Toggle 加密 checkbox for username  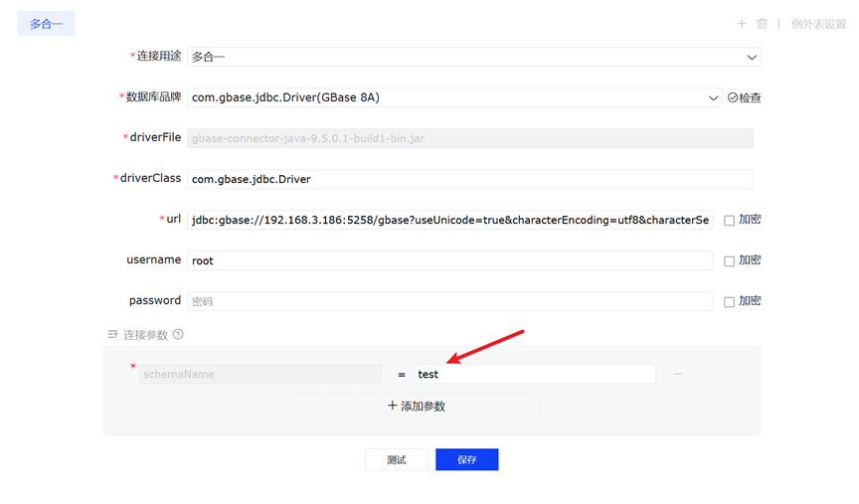click(729, 261)
